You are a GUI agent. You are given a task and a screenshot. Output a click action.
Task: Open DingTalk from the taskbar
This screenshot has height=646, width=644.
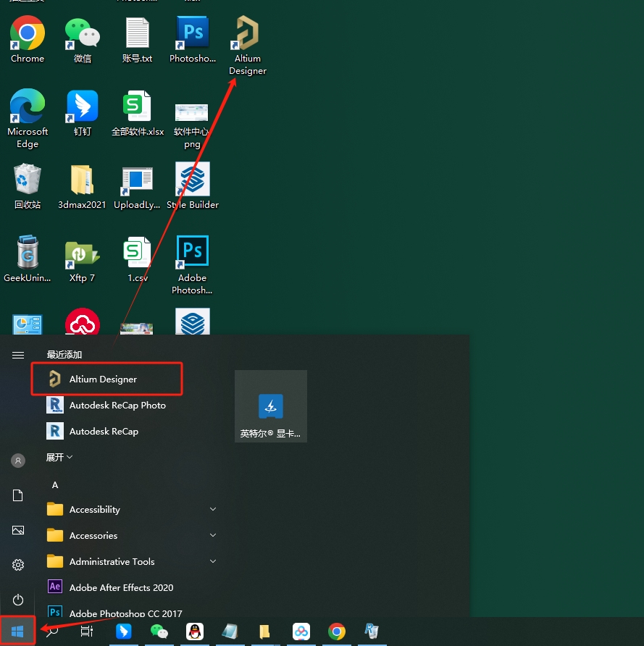pyautogui.click(x=124, y=632)
